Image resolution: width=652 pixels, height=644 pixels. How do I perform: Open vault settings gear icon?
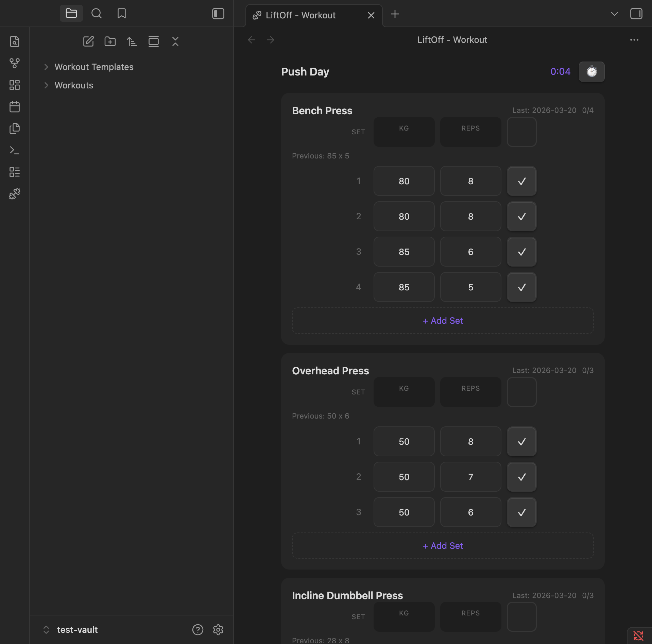pos(218,630)
